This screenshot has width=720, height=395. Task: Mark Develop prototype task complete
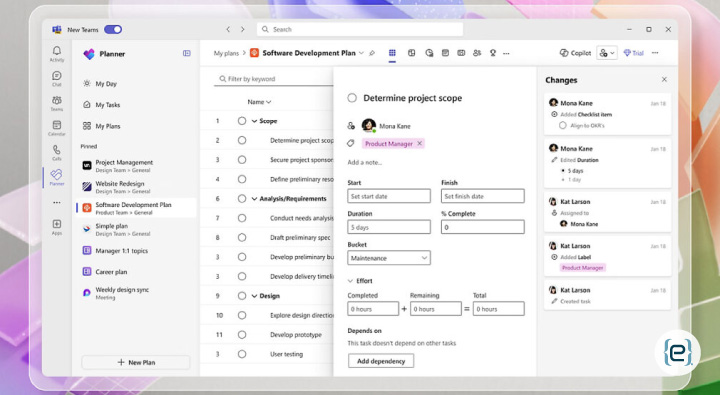coord(242,335)
